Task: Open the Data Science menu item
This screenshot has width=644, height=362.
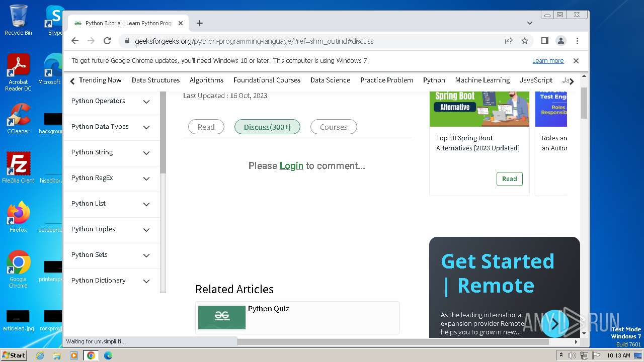Action: tap(330, 80)
